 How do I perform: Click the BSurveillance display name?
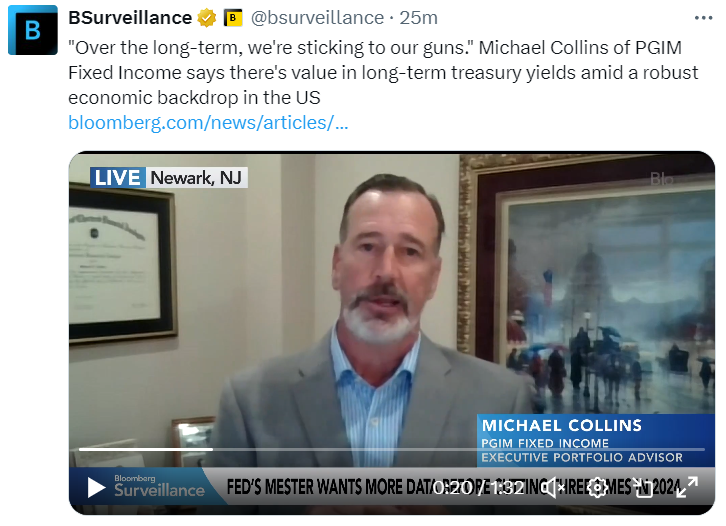(x=130, y=18)
